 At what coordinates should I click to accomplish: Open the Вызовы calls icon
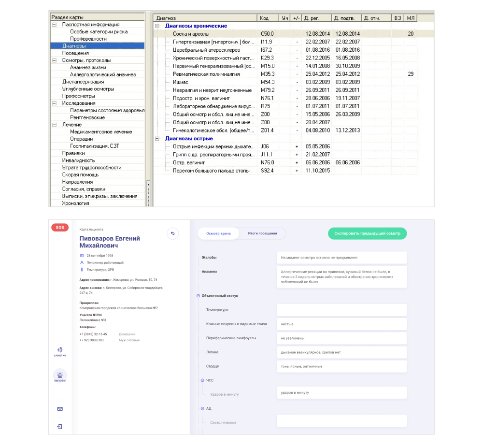coord(60,376)
